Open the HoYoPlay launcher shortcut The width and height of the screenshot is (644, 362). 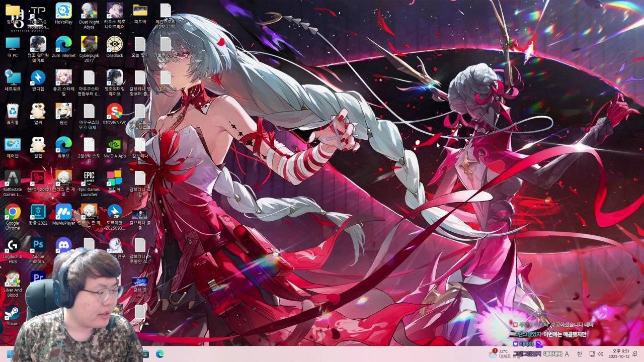tap(63, 11)
